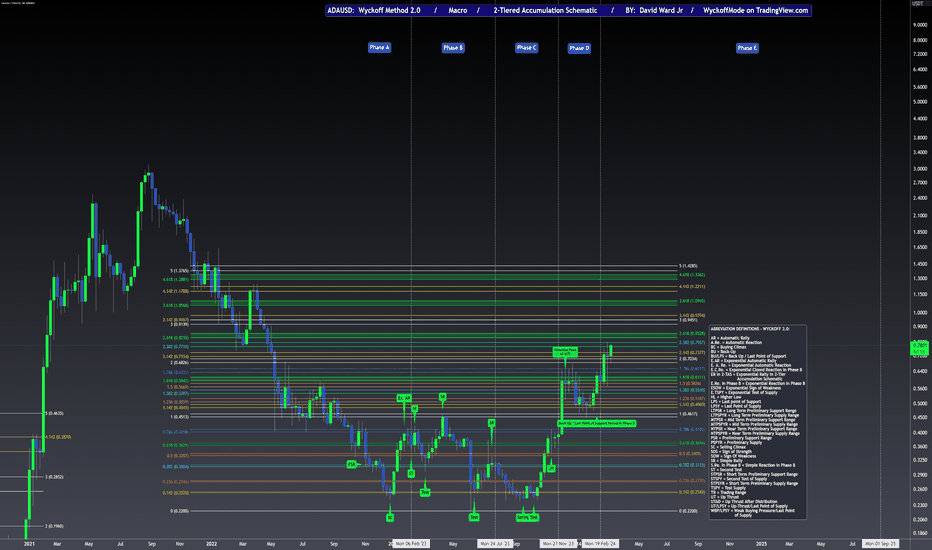Click the Mon 01 Sep '25 date marker
The width and height of the screenshot is (932, 550).
click(x=880, y=543)
